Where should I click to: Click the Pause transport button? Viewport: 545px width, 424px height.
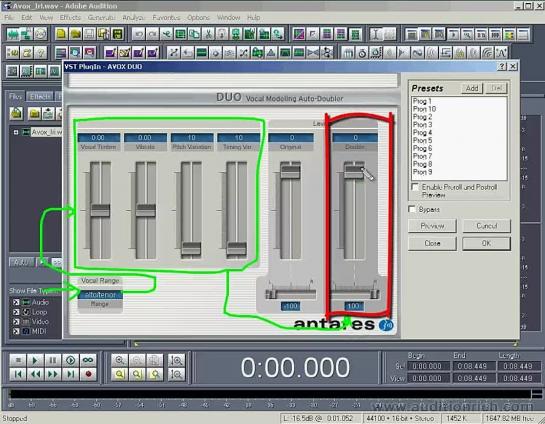(53, 360)
